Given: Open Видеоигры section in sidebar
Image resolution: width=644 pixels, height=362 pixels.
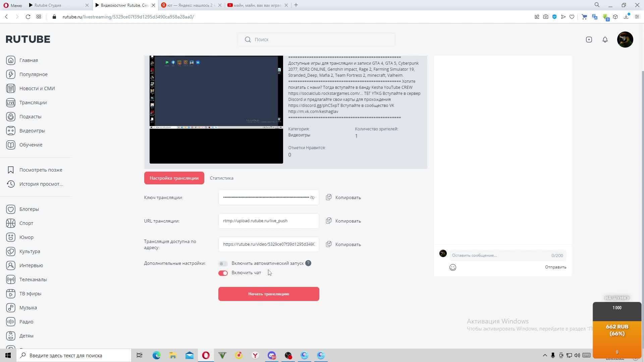Looking at the screenshot, I should 32,131.
